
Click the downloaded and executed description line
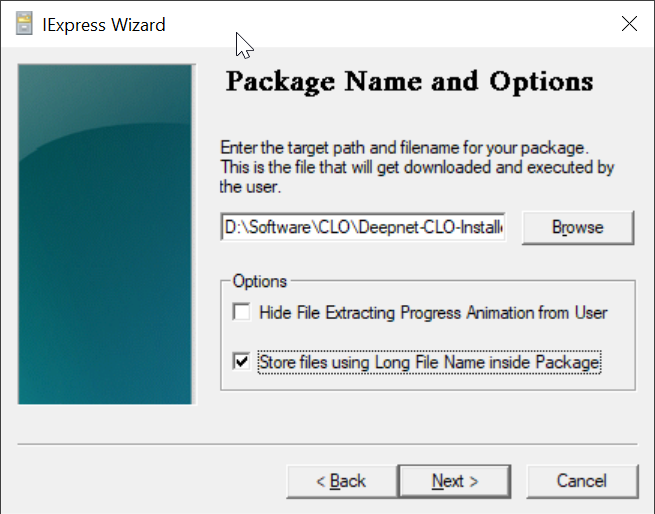click(x=416, y=166)
